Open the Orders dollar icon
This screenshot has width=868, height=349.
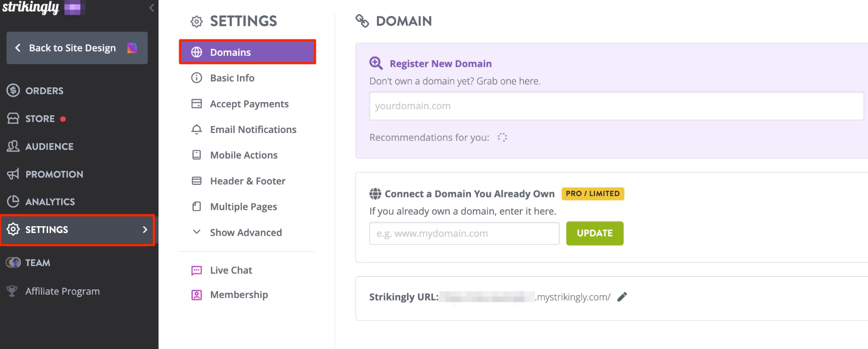13,90
